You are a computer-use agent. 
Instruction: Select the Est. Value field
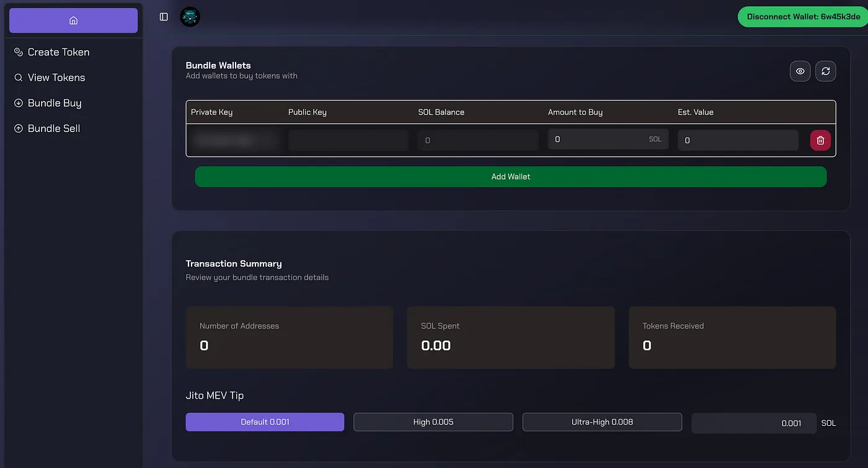point(738,140)
